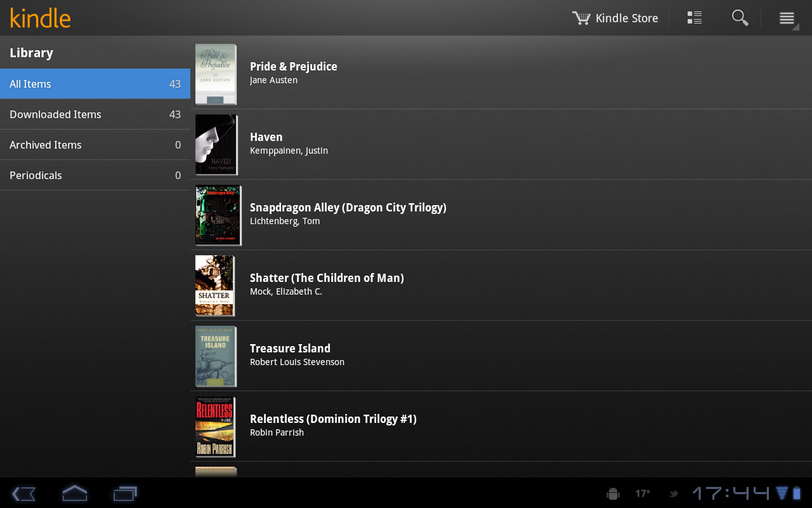Click the shopping cart icon

pos(581,18)
